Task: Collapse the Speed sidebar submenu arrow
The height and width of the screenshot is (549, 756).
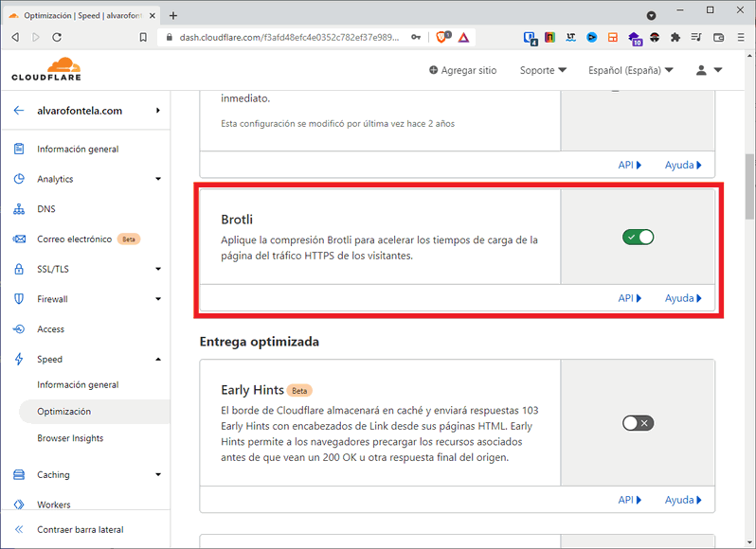Action: tap(158, 360)
